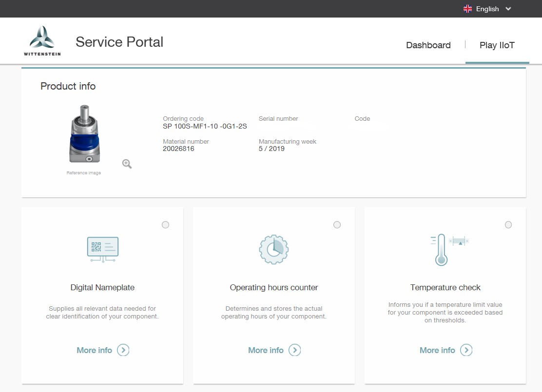
Task: Click the Operating hours counter gear icon
Action: (x=273, y=249)
